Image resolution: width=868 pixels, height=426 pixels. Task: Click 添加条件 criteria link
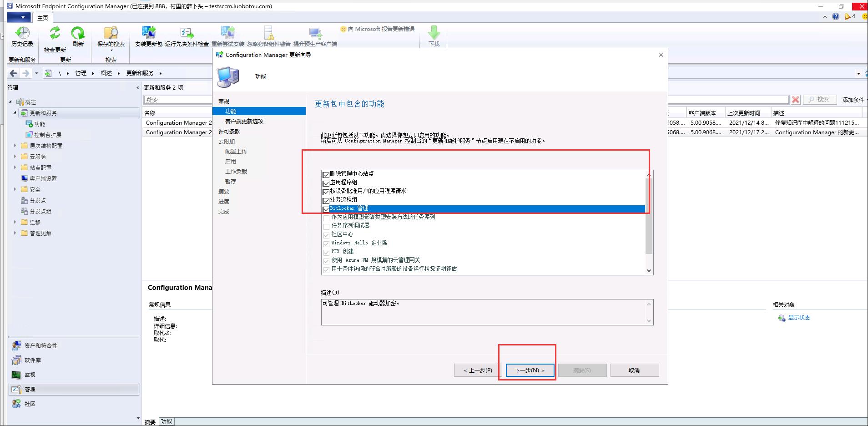pos(853,100)
